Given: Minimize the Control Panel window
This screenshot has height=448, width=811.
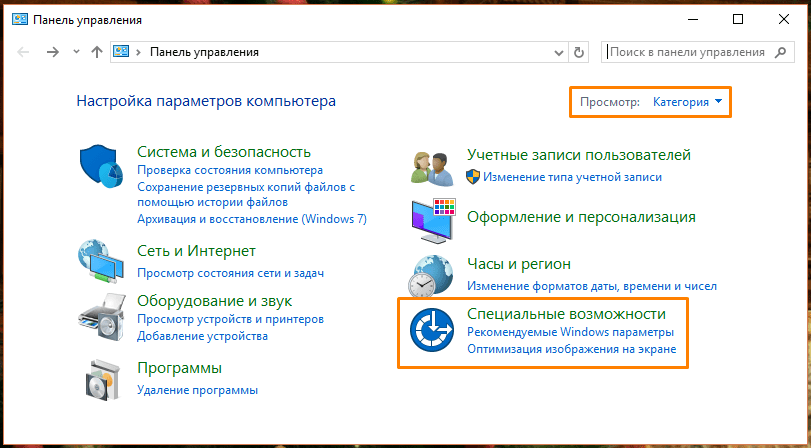Looking at the screenshot, I should (693, 20).
